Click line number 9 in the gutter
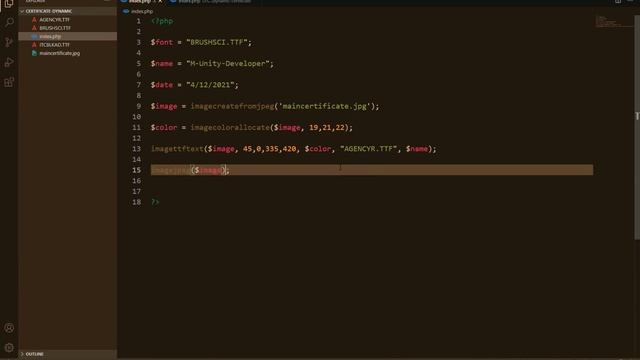This screenshot has height=360, width=640. click(139, 106)
